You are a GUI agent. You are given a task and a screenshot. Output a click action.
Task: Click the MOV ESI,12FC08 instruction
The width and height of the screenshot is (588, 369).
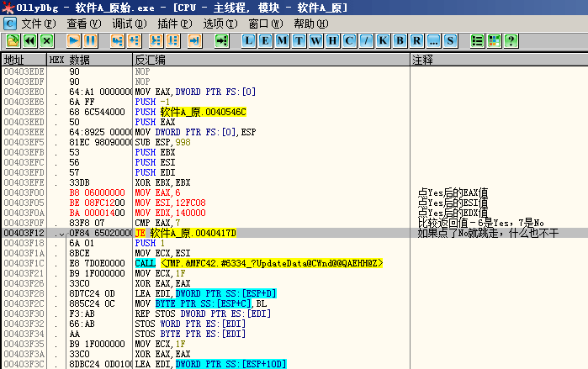pos(170,203)
